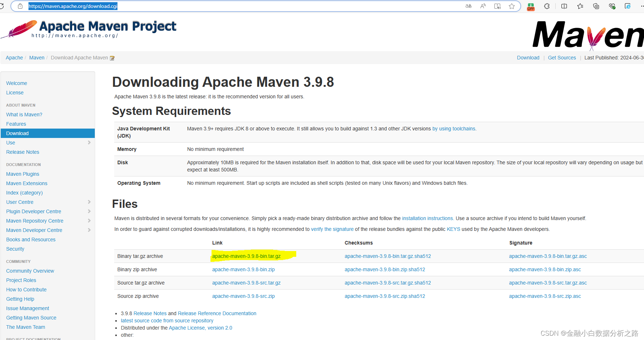The image size is (644, 340).
Task: Expand the Plugin Developer Centre arrow
Action: click(x=89, y=211)
